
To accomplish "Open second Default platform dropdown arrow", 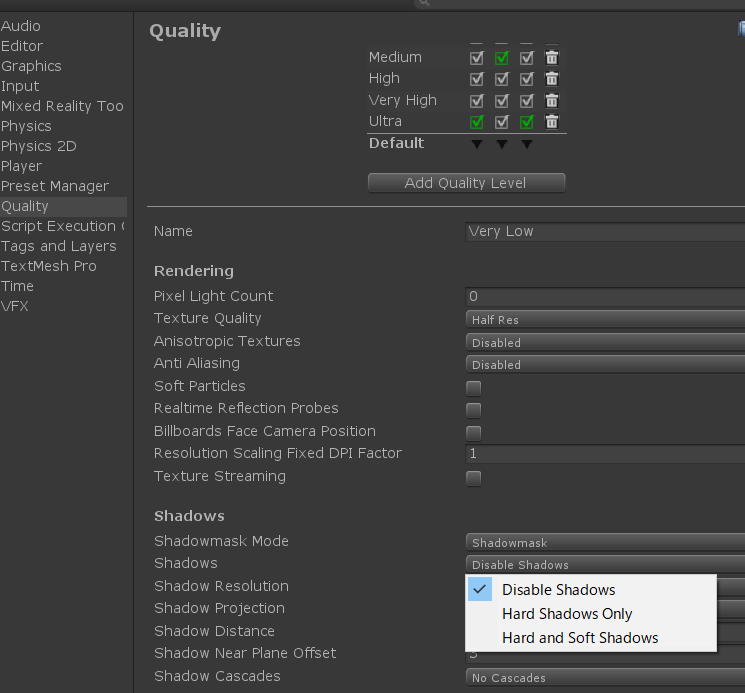I will tap(502, 144).
